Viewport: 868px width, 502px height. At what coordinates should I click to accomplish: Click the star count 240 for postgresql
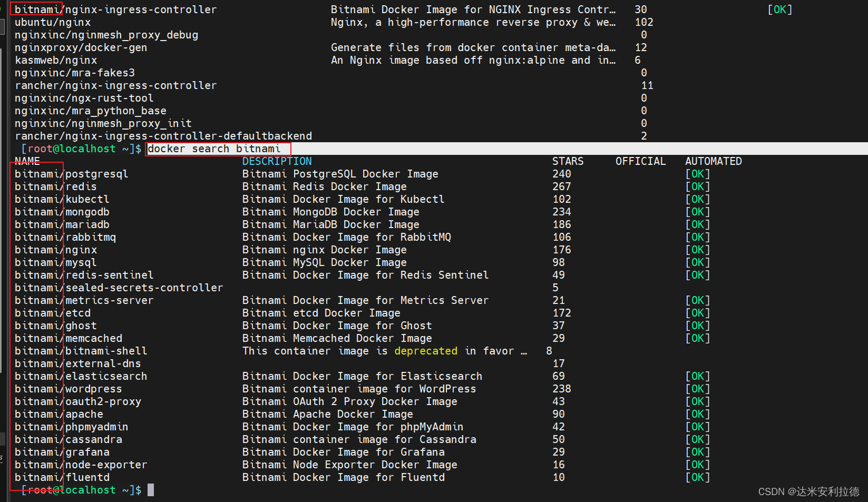point(562,174)
